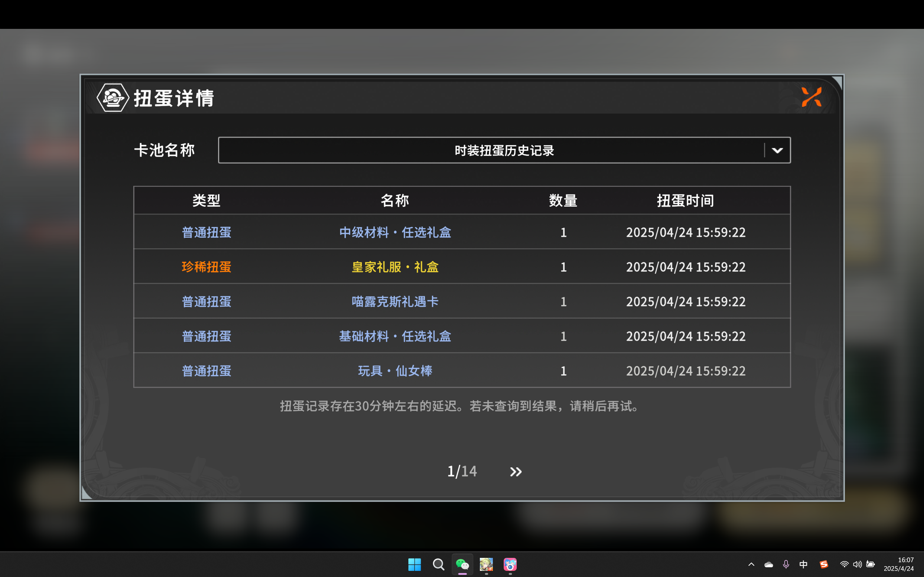Open the pink face app taskbar icon

pyautogui.click(x=510, y=564)
